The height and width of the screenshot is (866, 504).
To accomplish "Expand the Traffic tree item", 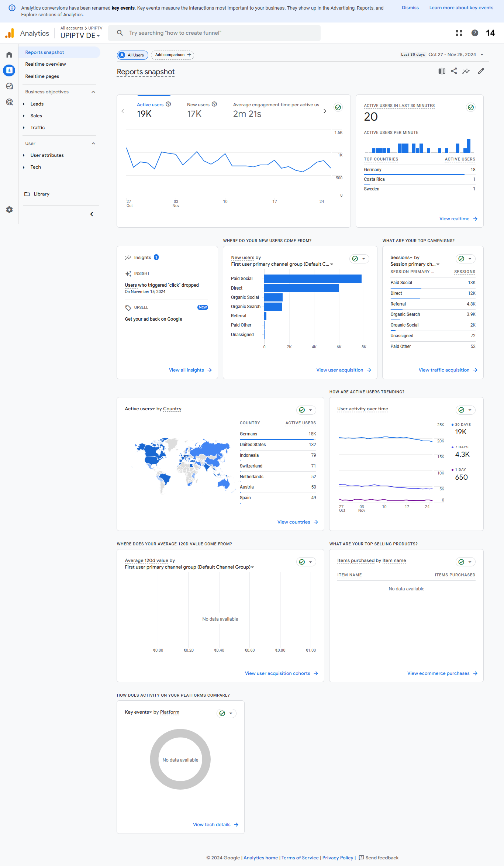I will tap(24, 128).
